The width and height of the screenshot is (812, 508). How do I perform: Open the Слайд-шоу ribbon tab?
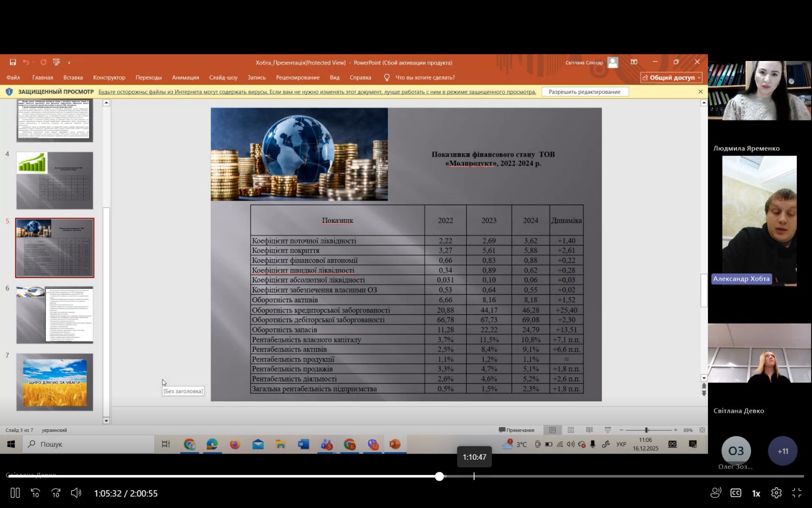pos(223,78)
